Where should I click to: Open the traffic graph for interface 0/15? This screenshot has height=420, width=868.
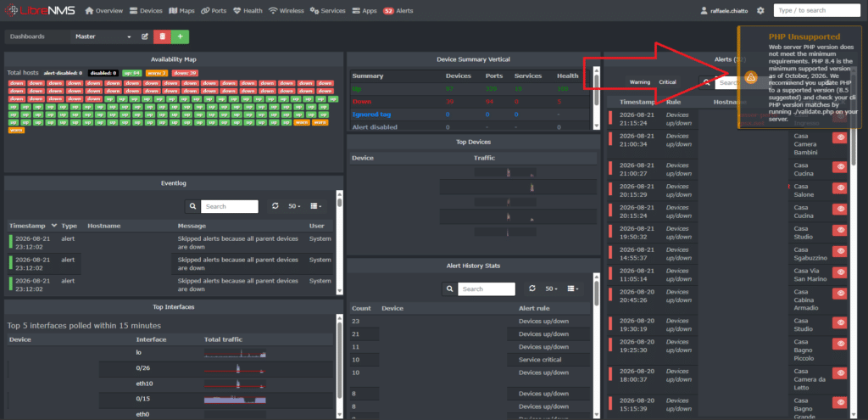click(x=236, y=399)
